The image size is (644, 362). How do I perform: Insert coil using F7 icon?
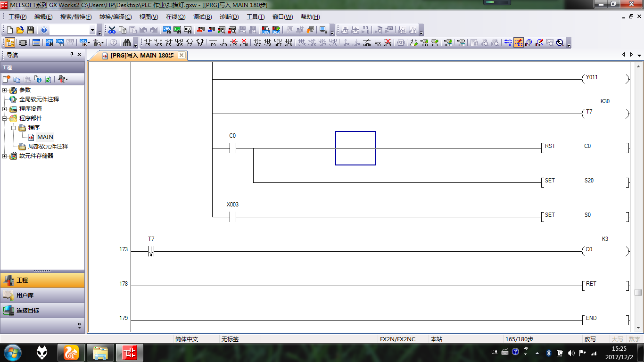[190, 43]
